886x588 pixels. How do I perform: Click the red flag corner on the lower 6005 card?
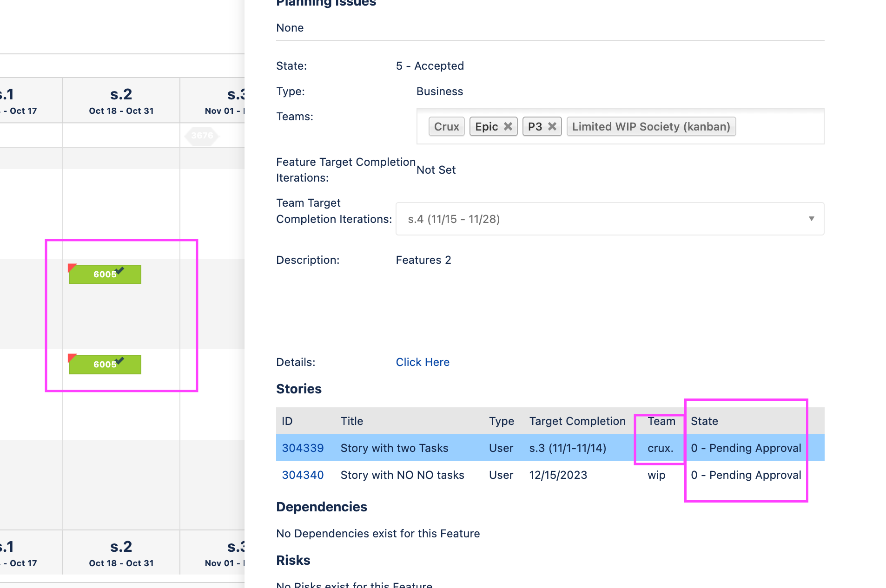coord(71,358)
